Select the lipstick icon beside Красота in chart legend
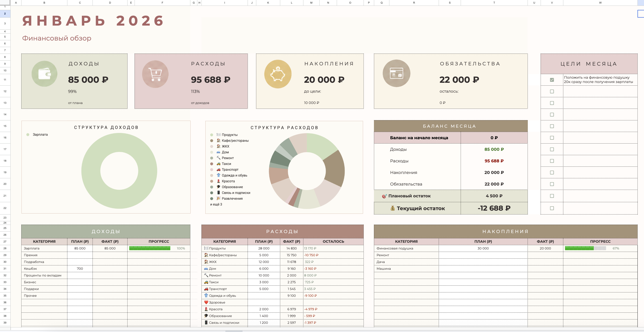 pos(219,181)
